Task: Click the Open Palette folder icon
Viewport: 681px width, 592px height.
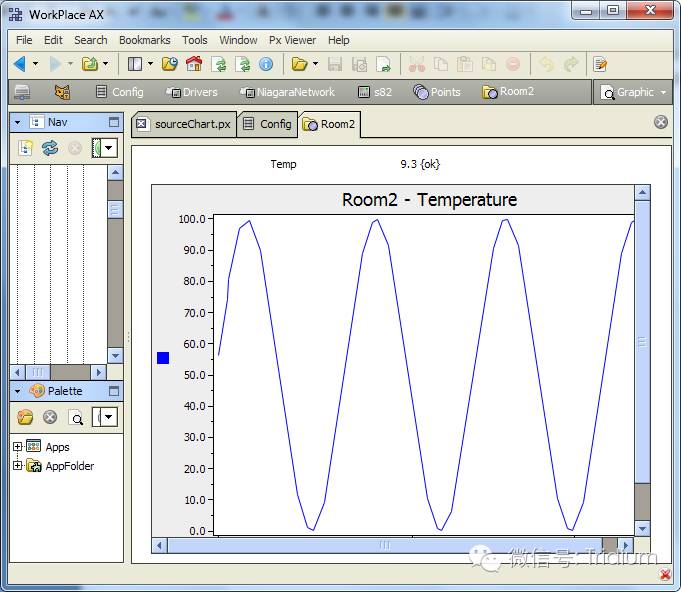Action: point(25,417)
